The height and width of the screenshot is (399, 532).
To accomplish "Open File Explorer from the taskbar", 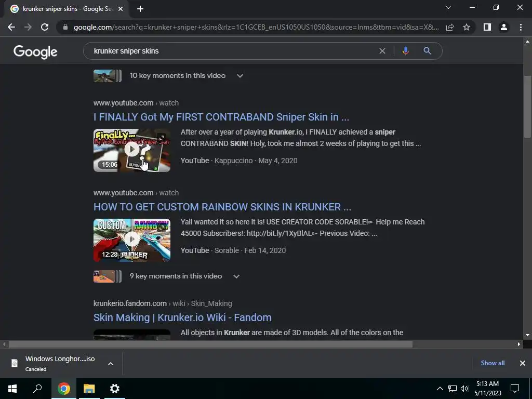I will 89,389.
